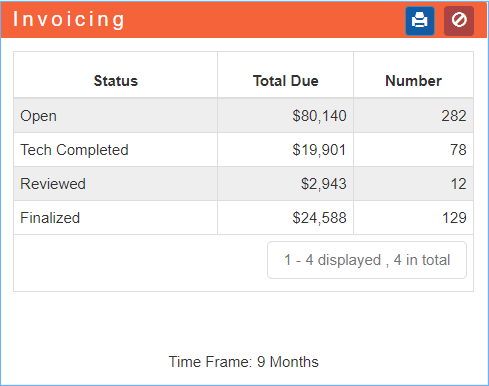Select the Reviewed status row
This screenshot has height=386, width=489.
243,184
